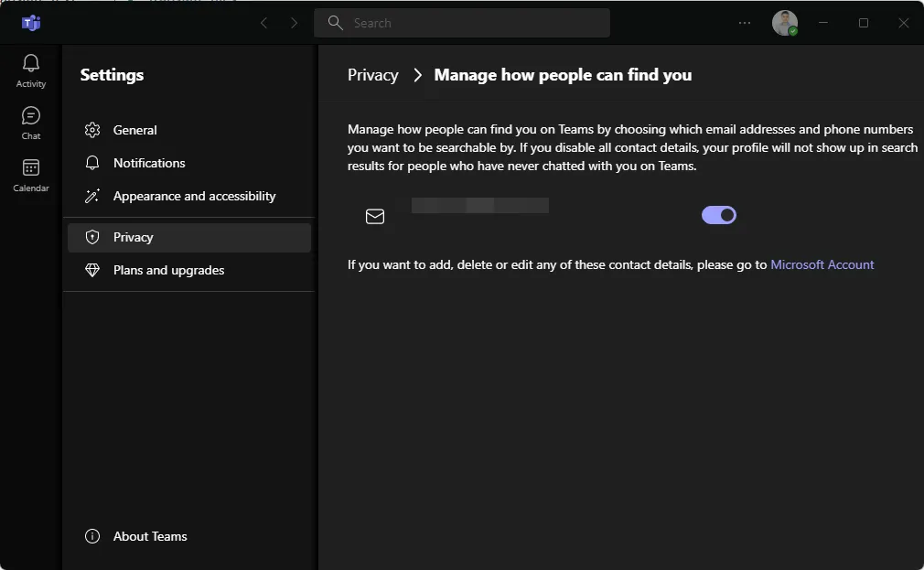
Task: Click the profile avatar picture
Action: (784, 23)
